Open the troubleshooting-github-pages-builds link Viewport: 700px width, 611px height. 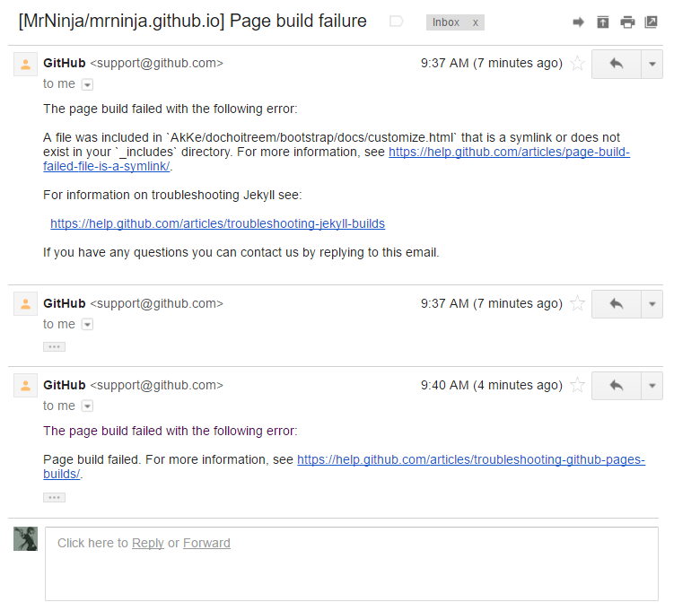pyautogui.click(x=470, y=459)
